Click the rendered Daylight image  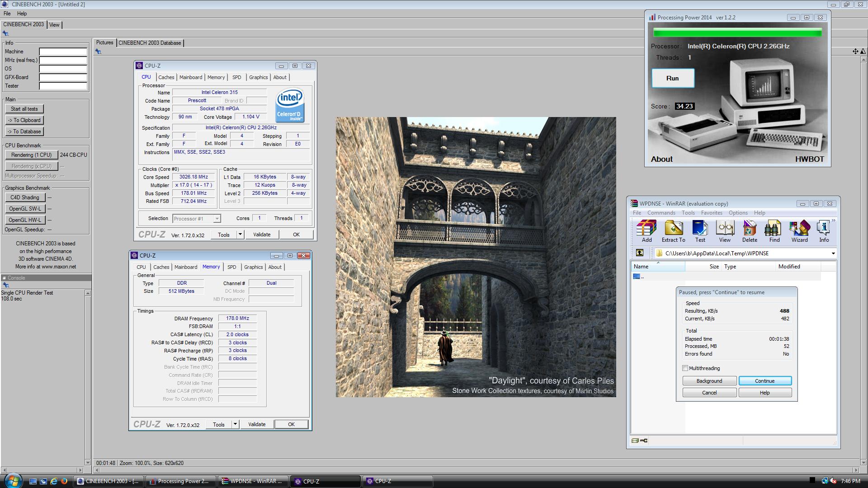tap(476, 257)
